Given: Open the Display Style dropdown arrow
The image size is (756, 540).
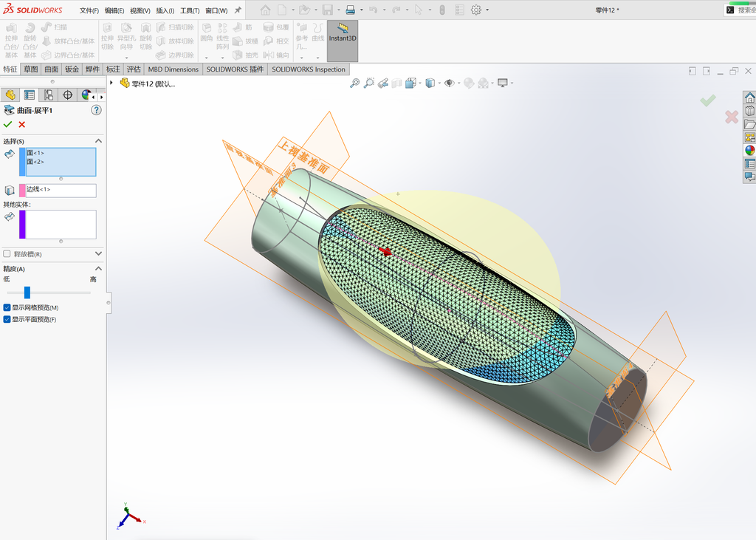Looking at the screenshot, I should point(439,83).
